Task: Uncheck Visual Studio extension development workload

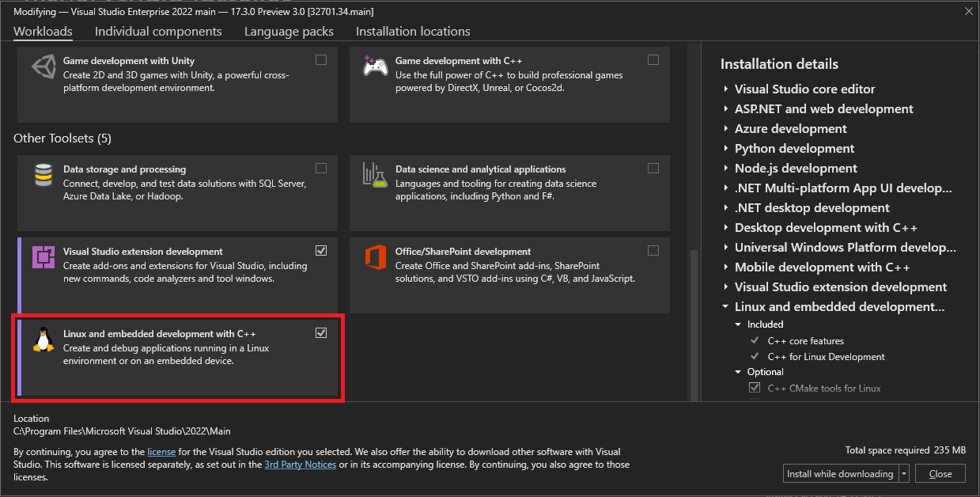Action: (x=321, y=250)
